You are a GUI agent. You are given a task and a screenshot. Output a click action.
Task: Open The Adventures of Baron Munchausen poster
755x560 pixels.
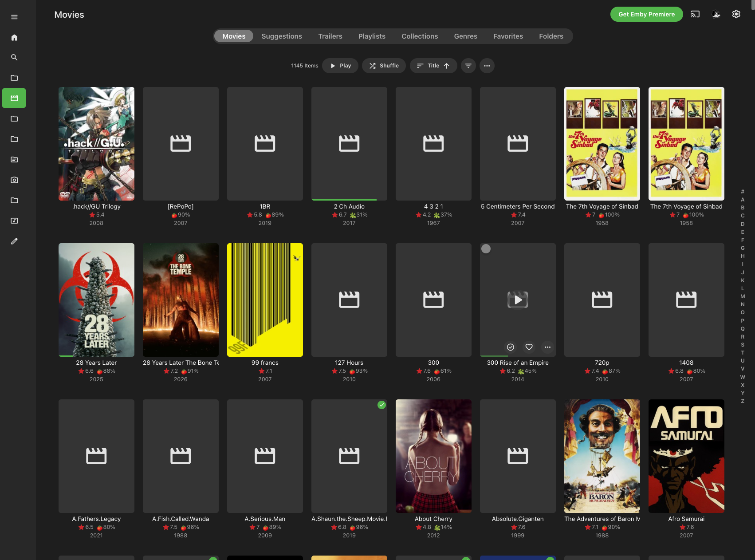pos(602,456)
